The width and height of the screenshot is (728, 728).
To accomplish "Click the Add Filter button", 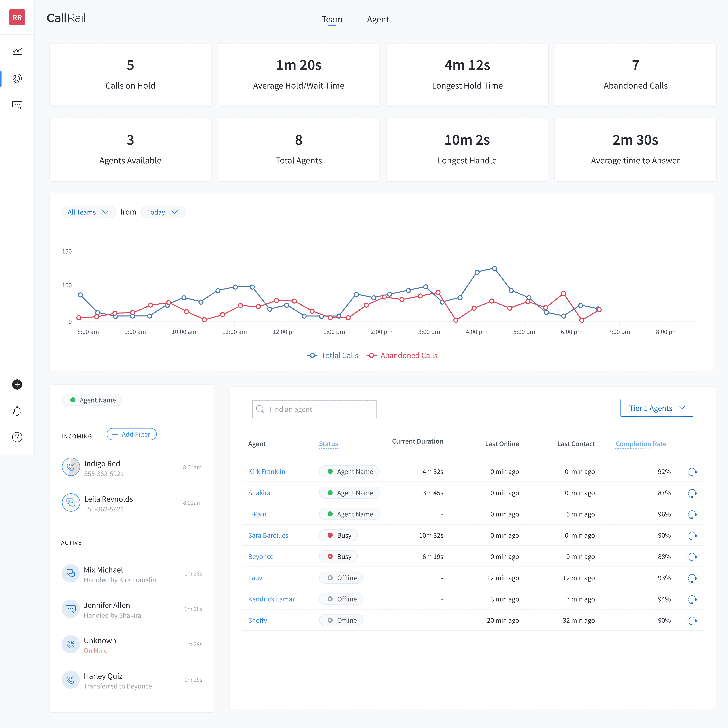I will click(x=131, y=434).
